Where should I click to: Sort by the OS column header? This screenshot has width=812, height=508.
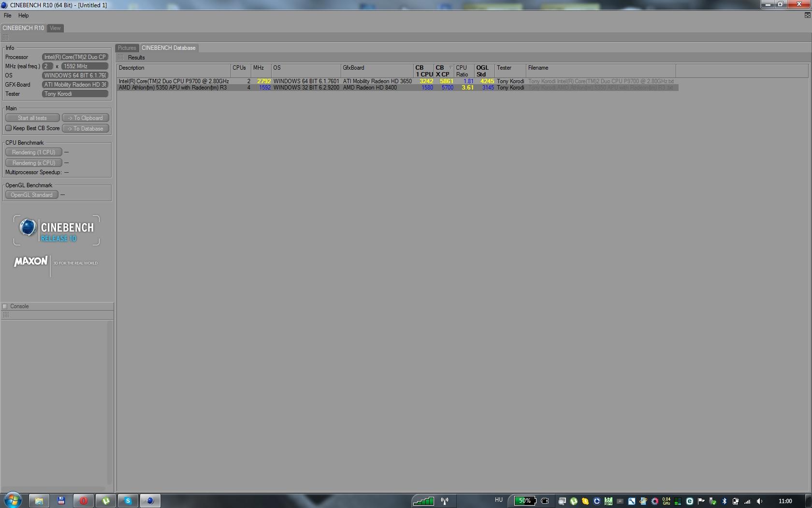click(305, 71)
